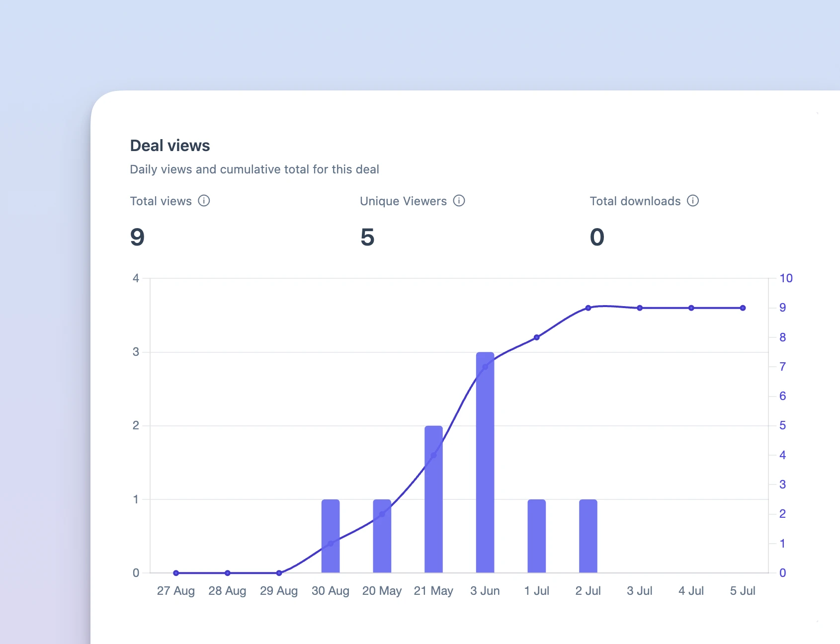Click the '5 Jul' x-axis label
The image size is (840, 644).
743,591
